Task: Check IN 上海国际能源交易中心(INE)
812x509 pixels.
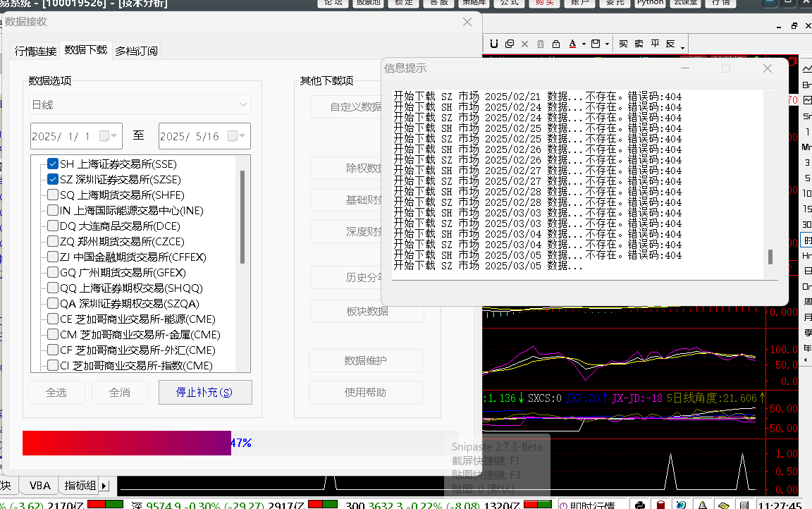Action: (x=53, y=210)
